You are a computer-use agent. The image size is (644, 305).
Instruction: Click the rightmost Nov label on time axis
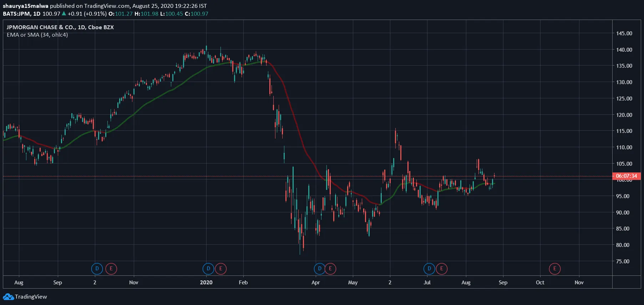(x=579, y=282)
